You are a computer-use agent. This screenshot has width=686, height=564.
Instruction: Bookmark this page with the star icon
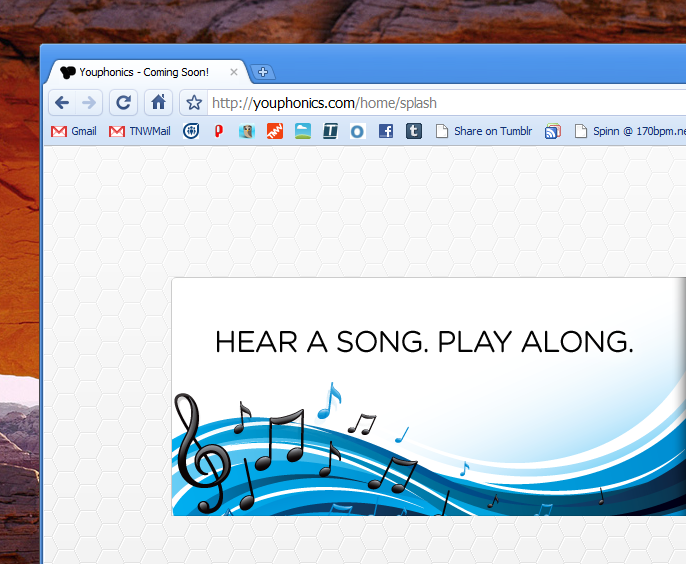pyautogui.click(x=194, y=103)
